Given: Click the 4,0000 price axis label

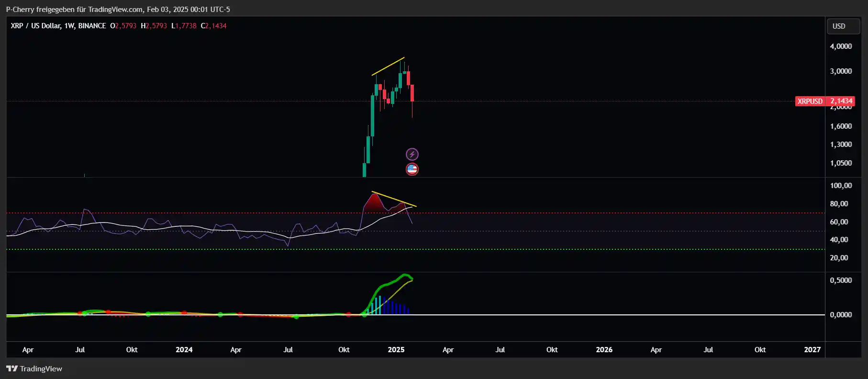Looking at the screenshot, I should click(841, 46).
